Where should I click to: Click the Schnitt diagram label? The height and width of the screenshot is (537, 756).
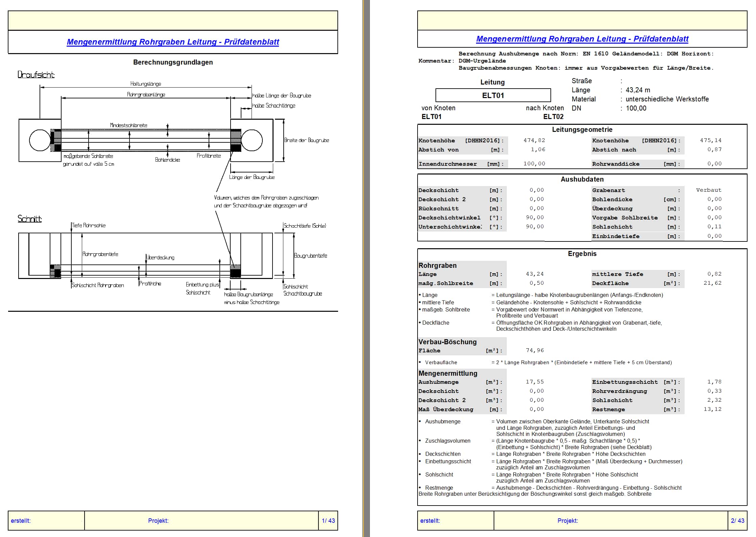click(x=29, y=219)
